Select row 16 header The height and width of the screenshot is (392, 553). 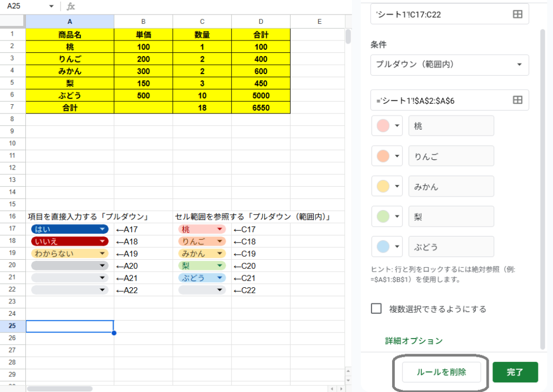(12, 216)
